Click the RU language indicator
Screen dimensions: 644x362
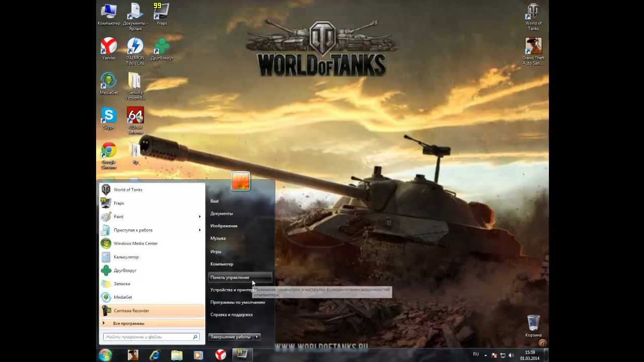click(476, 354)
